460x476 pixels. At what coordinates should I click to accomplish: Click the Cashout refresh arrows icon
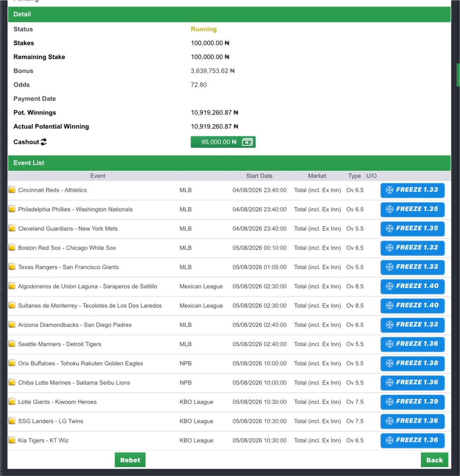(44, 142)
